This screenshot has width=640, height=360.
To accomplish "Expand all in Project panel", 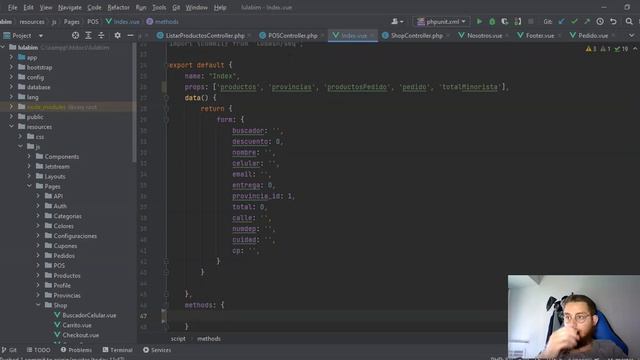I will click(x=88, y=36).
